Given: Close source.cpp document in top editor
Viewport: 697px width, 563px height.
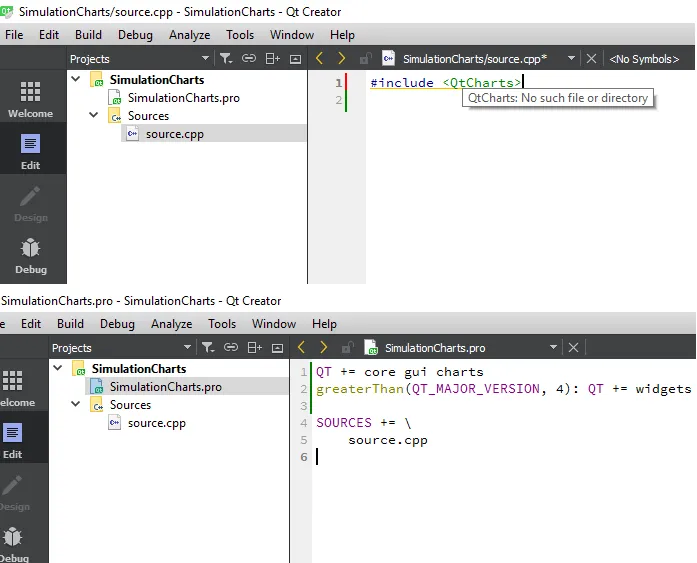Looking at the screenshot, I should pos(591,59).
